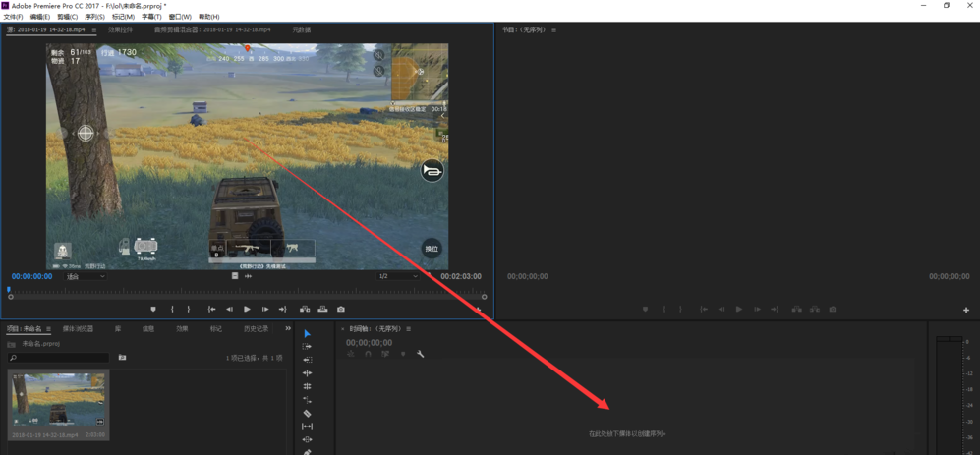Toggle insert sequences as nests option

[351, 354]
